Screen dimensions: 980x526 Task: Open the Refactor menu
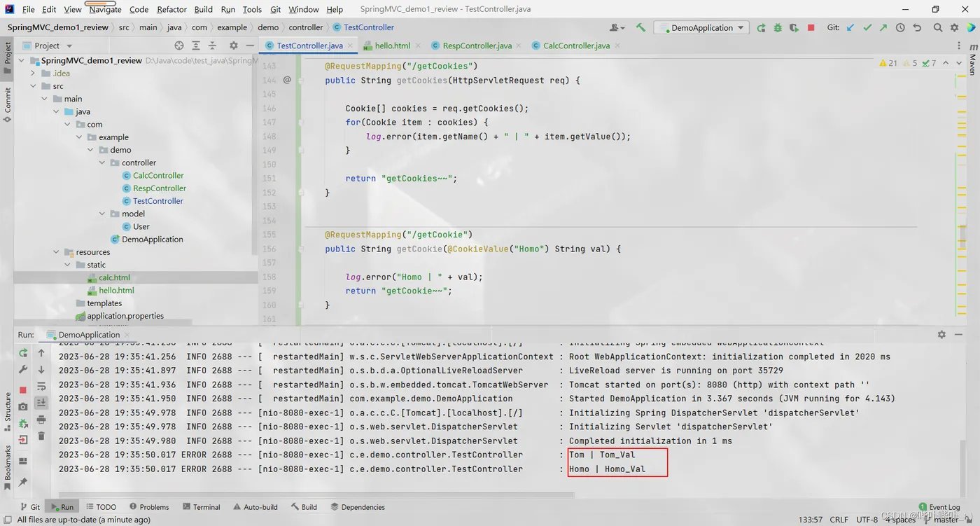coord(171,9)
